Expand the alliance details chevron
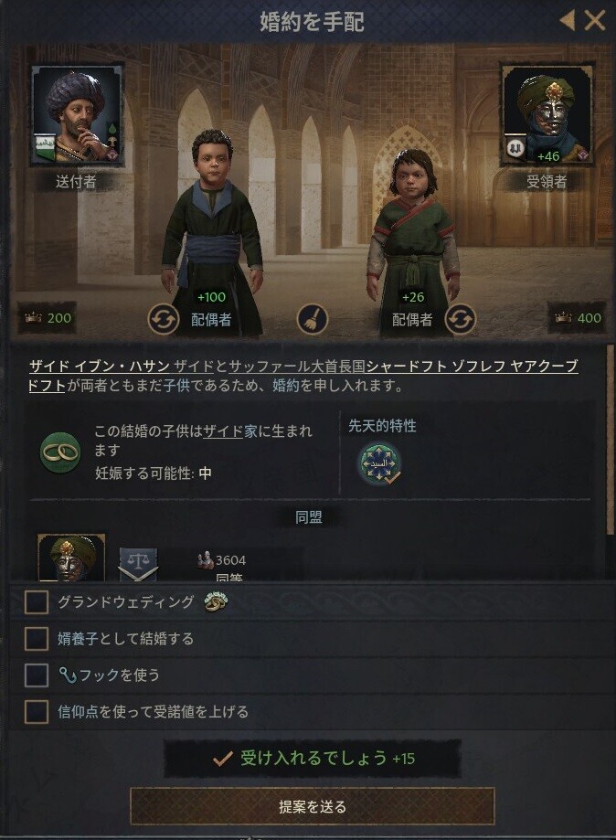The image size is (616, 840). click(138, 574)
